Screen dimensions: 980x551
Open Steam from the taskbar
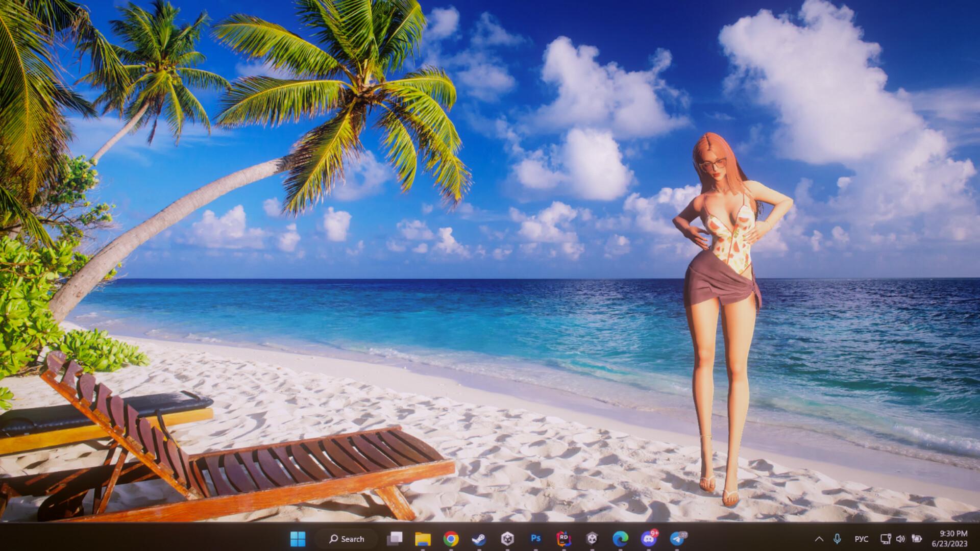478,539
